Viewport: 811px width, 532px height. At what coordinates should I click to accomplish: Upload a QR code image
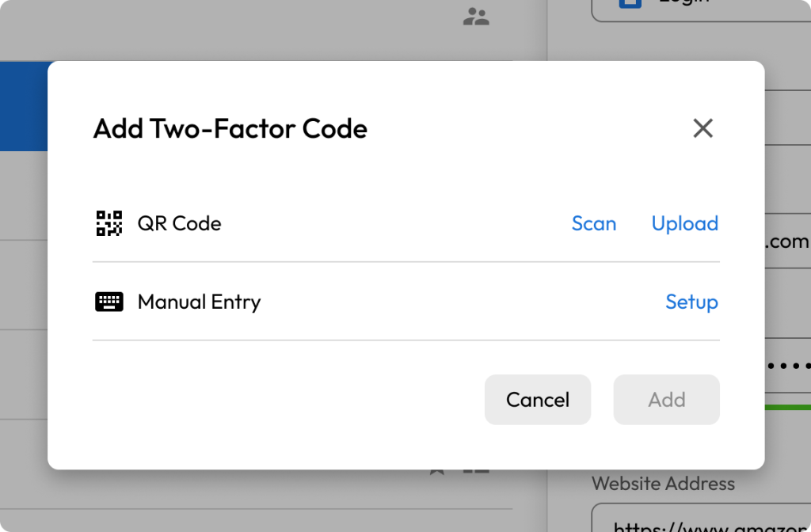(684, 223)
